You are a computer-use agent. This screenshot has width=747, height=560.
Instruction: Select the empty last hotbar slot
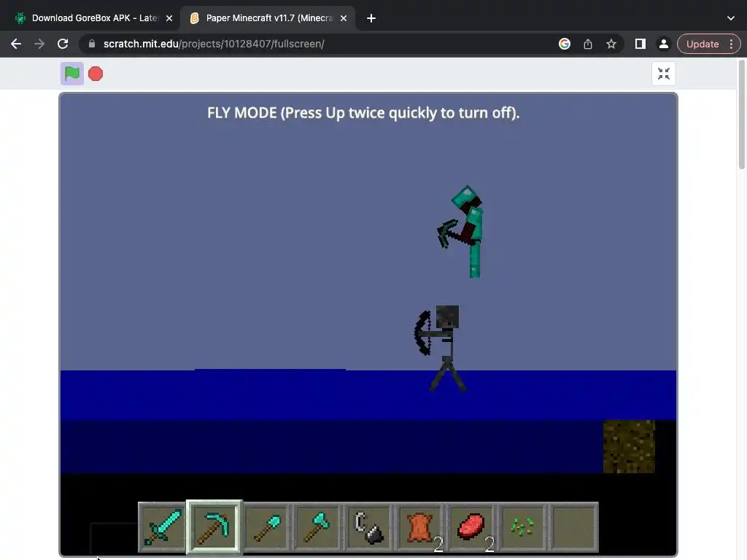pyautogui.click(x=573, y=527)
